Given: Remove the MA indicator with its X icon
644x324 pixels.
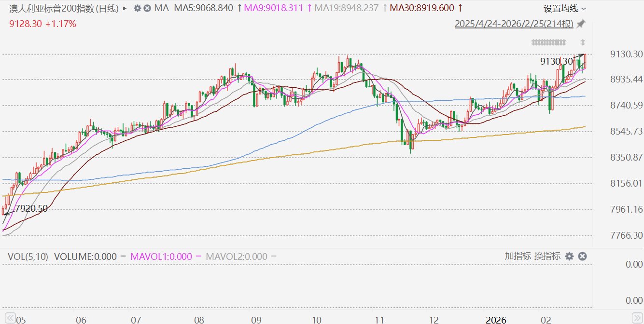Looking at the screenshot, I should 147,8.
